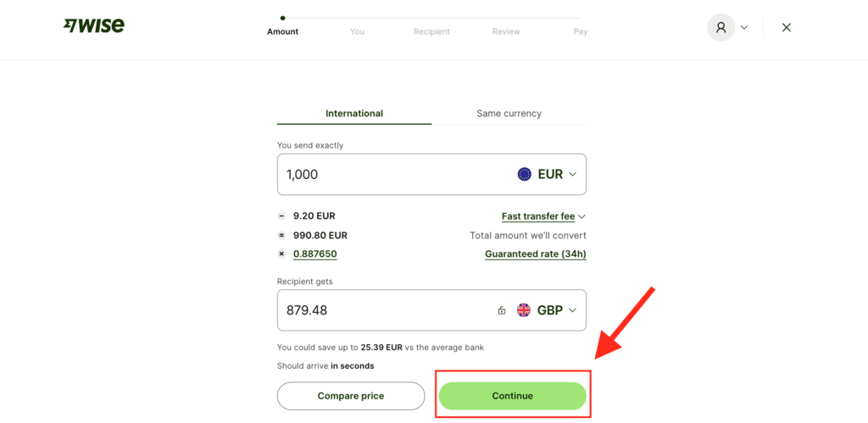Expand the GBP currency dropdown
The image size is (868, 423).
[572, 310]
